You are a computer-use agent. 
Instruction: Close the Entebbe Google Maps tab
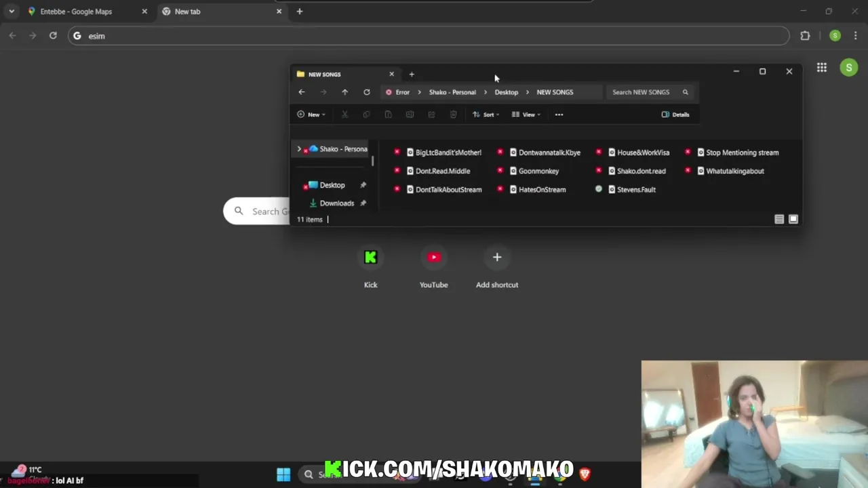coord(144,12)
